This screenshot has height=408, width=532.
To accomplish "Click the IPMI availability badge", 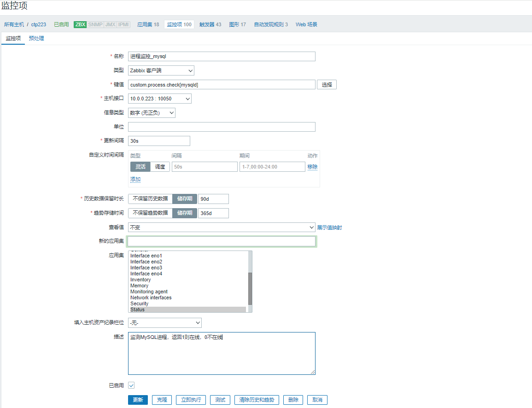I will [x=123, y=24].
